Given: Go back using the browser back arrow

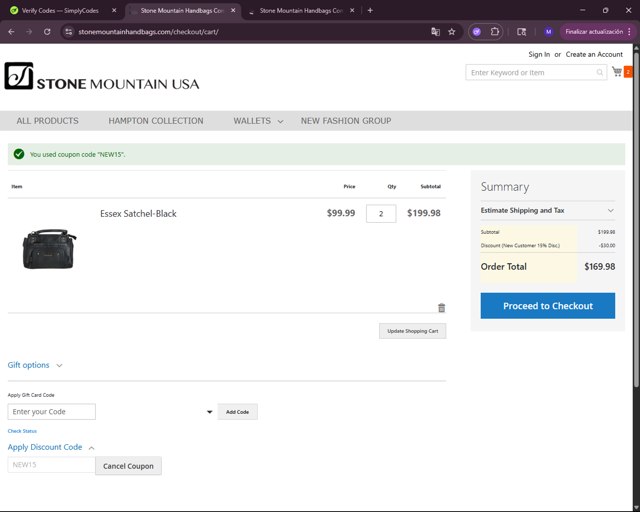Looking at the screenshot, I should click(x=11, y=32).
